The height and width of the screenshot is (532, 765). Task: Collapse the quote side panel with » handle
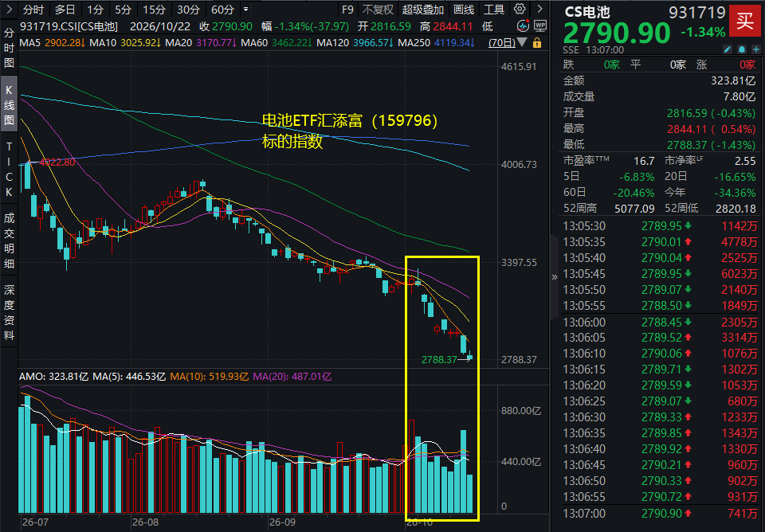click(555, 277)
